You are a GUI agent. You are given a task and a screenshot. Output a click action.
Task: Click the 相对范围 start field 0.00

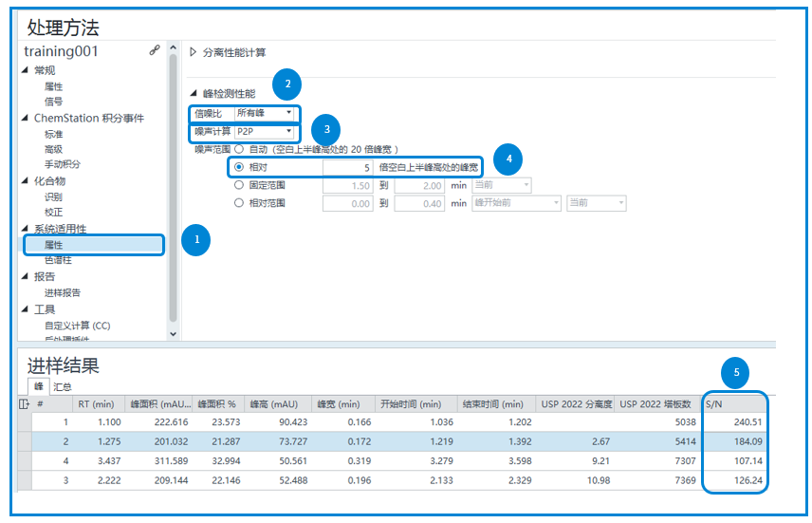pyautogui.click(x=347, y=203)
